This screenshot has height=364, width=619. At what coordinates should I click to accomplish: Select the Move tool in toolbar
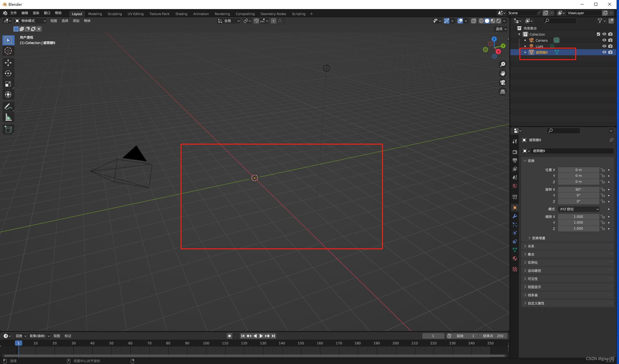(x=8, y=62)
